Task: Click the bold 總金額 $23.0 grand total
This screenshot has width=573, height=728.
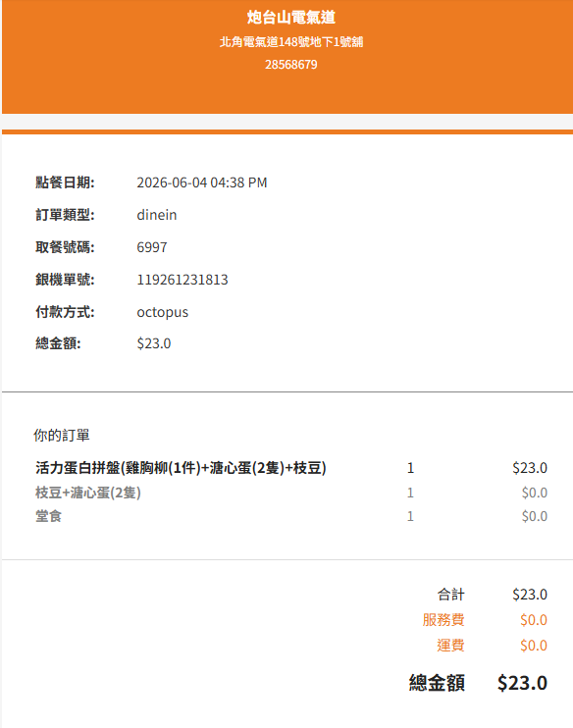Action: tap(522, 683)
